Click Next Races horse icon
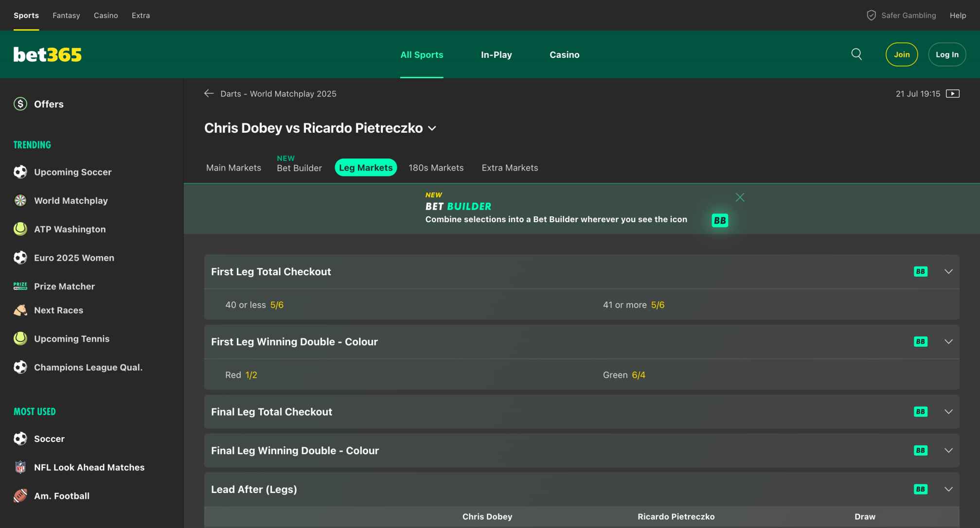The width and height of the screenshot is (980, 528). coord(20,310)
